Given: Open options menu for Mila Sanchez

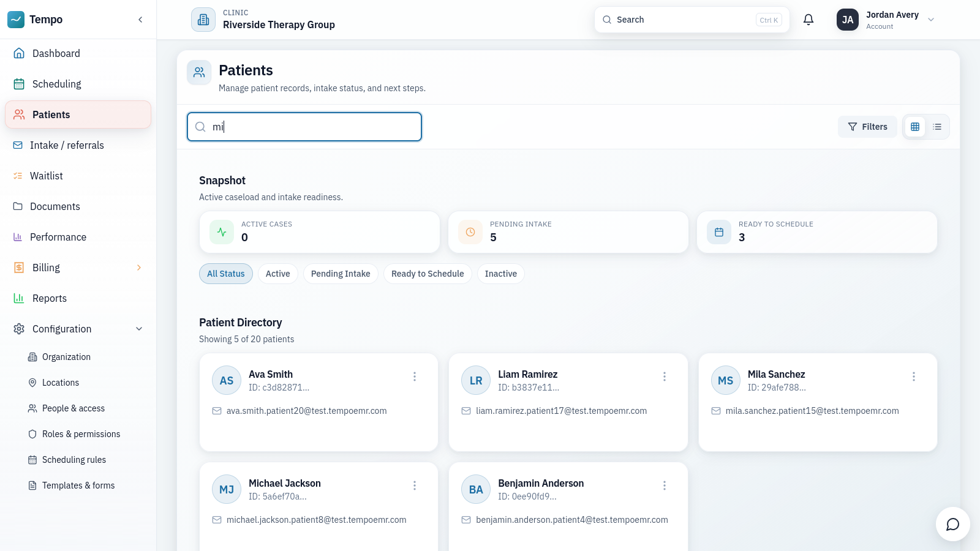Looking at the screenshot, I should click(914, 377).
